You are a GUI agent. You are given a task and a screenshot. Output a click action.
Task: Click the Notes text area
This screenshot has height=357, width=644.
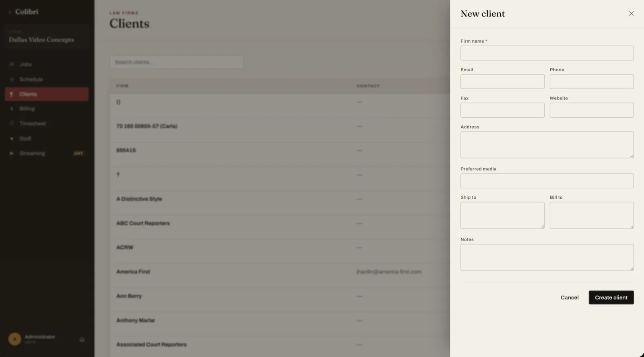click(x=547, y=257)
